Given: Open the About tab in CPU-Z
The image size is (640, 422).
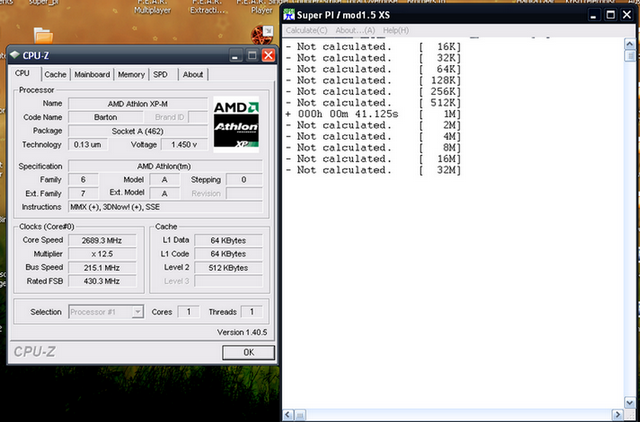Looking at the screenshot, I should pos(193,74).
